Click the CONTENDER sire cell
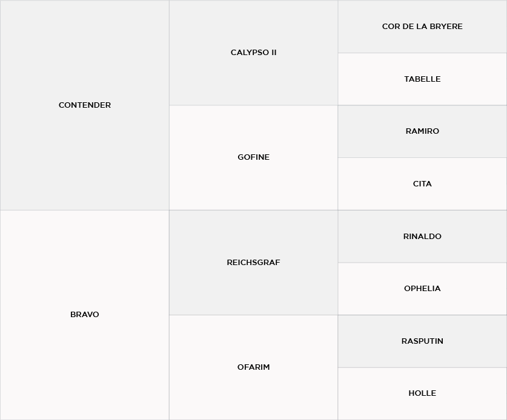507x420 pixels. [x=85, y=105]
